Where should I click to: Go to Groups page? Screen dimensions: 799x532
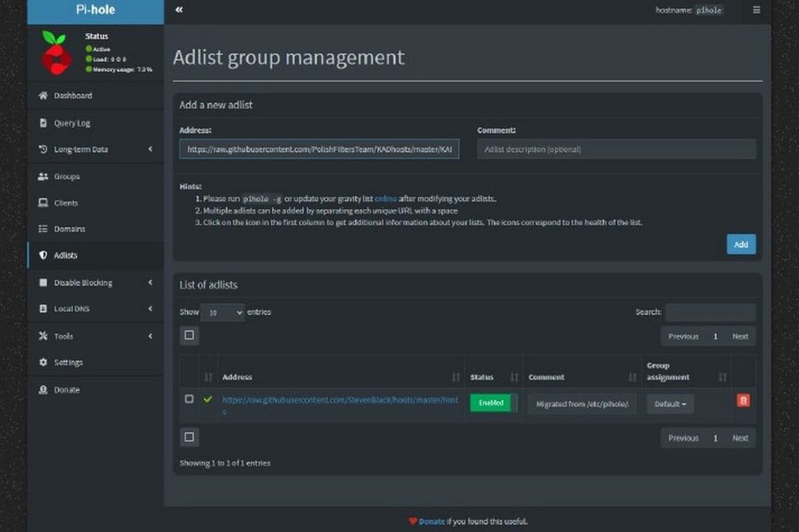96,176
